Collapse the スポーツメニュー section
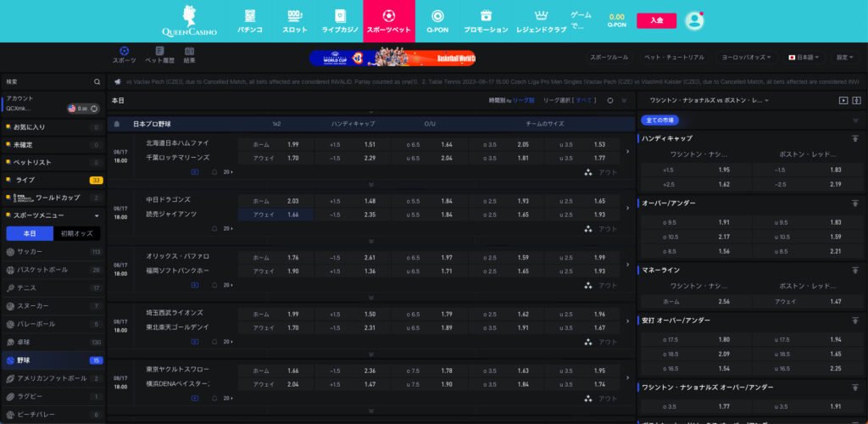The image size is (868, 424). 96,215
